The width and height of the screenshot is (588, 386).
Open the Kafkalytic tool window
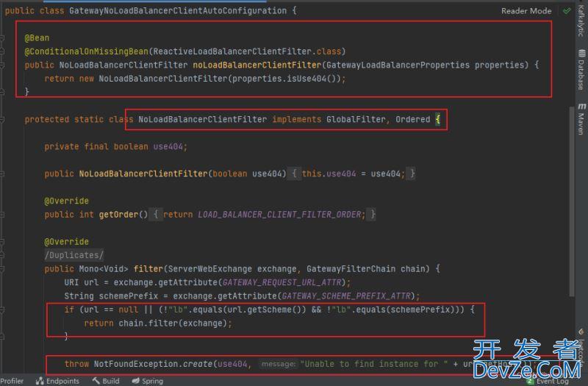pyautogui.click(x=581, y=21)
